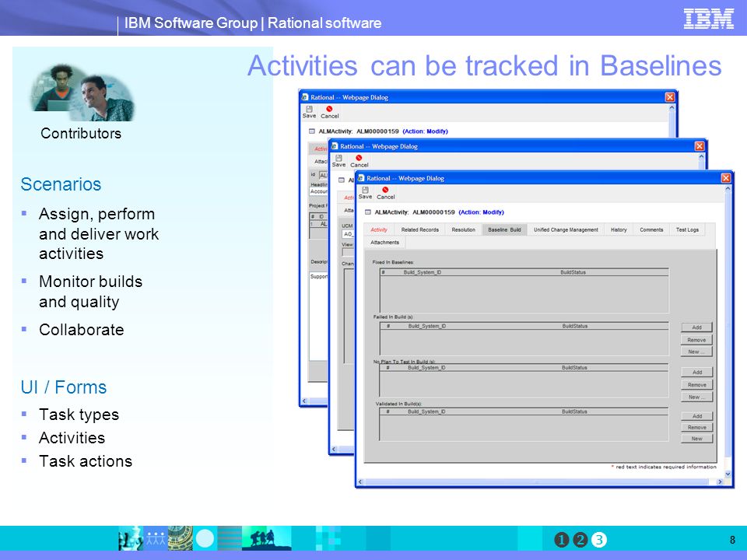Click Add button for Failed In Build(s)
The image size is (747, 560).
coord(696,327)
